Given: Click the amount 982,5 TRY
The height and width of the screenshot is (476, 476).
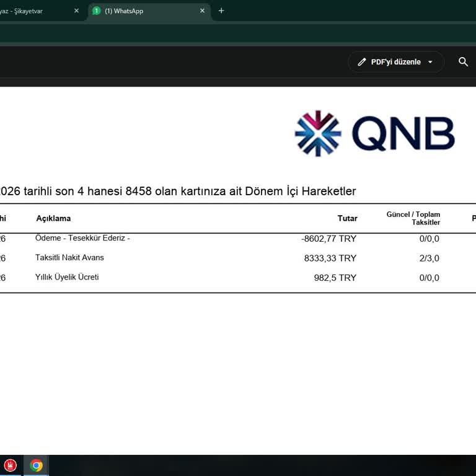Looking at the screenshot, I should (335, 278).
